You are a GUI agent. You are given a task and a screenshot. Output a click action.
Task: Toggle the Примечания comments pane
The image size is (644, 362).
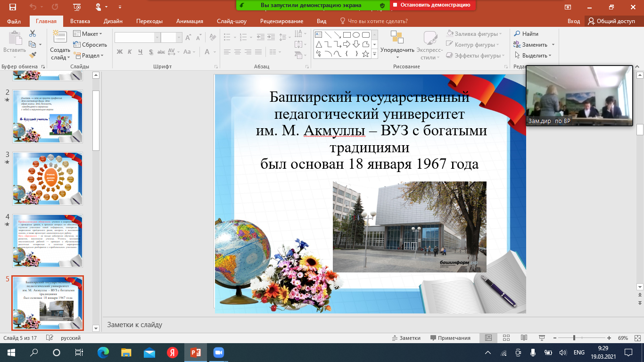pos(450,338)
